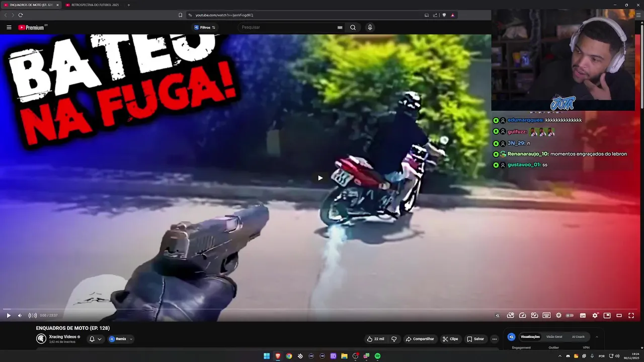Click the Remix button
The image size is (644, 362).
118,339
